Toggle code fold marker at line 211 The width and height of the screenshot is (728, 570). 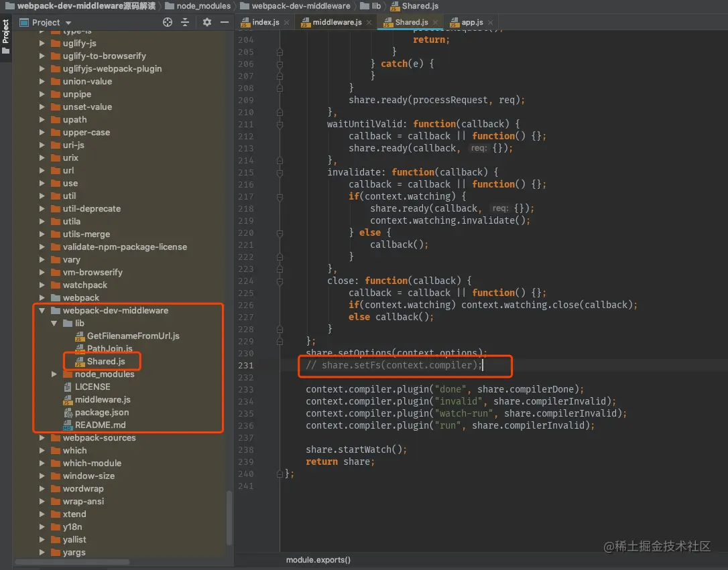pyautogui.click(x=280, y=125)
